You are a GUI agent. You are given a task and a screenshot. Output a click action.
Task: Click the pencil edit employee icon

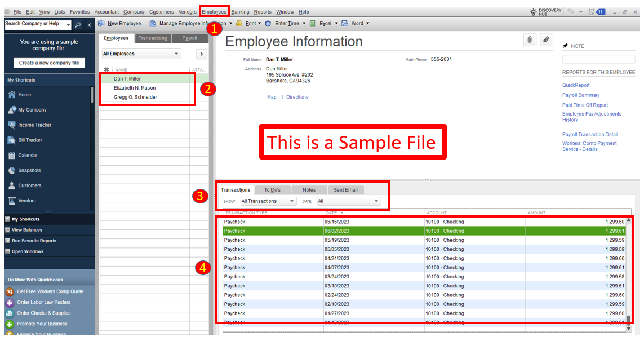pos(547,40)
